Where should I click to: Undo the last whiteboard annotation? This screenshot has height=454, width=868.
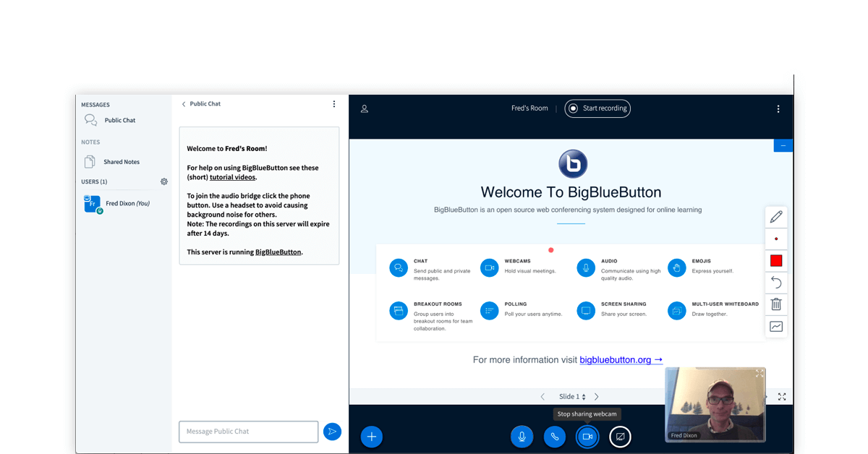point(776,283)
